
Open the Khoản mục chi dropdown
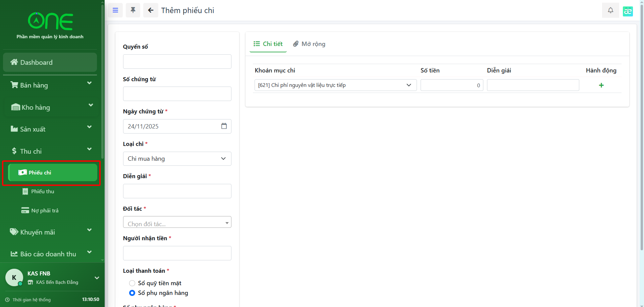[x=335, y=85]
